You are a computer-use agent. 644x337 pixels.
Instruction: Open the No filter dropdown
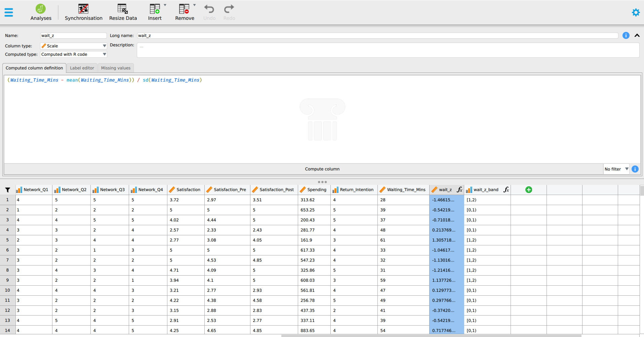pyautogui.click(x=616, y=169)
